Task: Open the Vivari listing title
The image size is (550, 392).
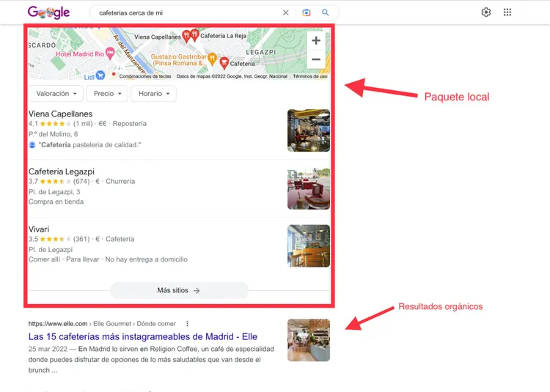Action: 39,229
